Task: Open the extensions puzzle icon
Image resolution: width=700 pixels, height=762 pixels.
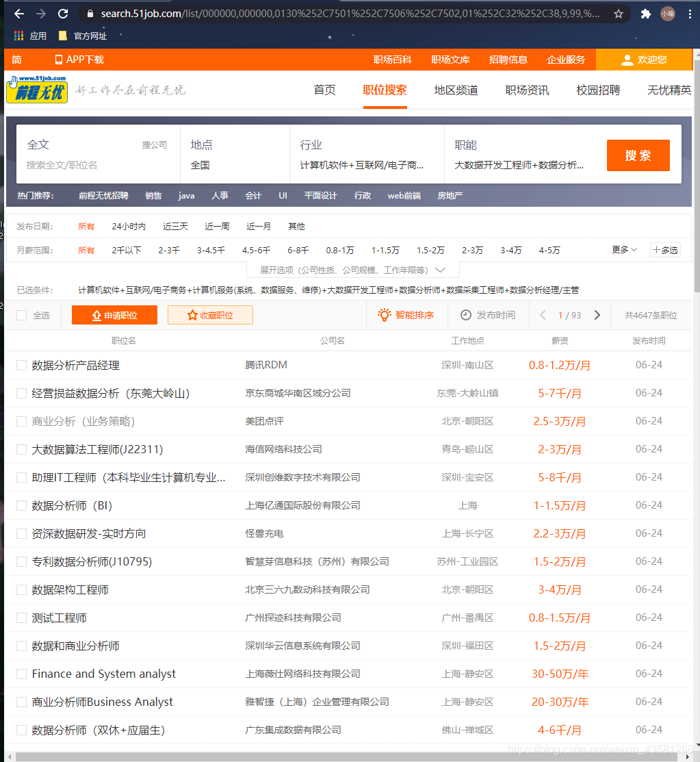Action: [x=645, y=14]
